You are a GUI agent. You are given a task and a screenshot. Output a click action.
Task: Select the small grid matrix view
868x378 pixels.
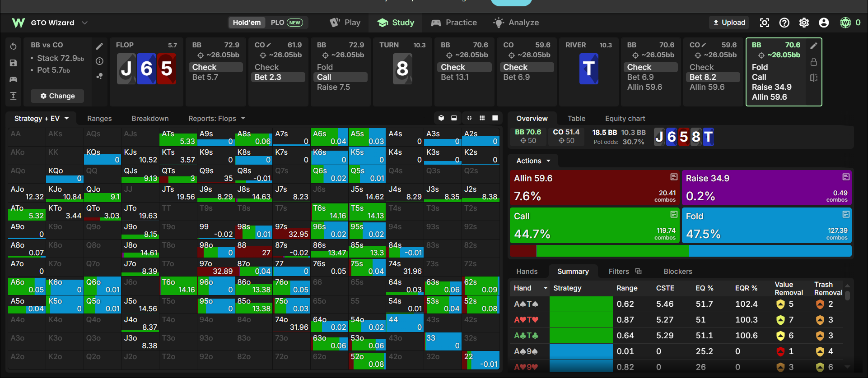[x=482, y=118]
